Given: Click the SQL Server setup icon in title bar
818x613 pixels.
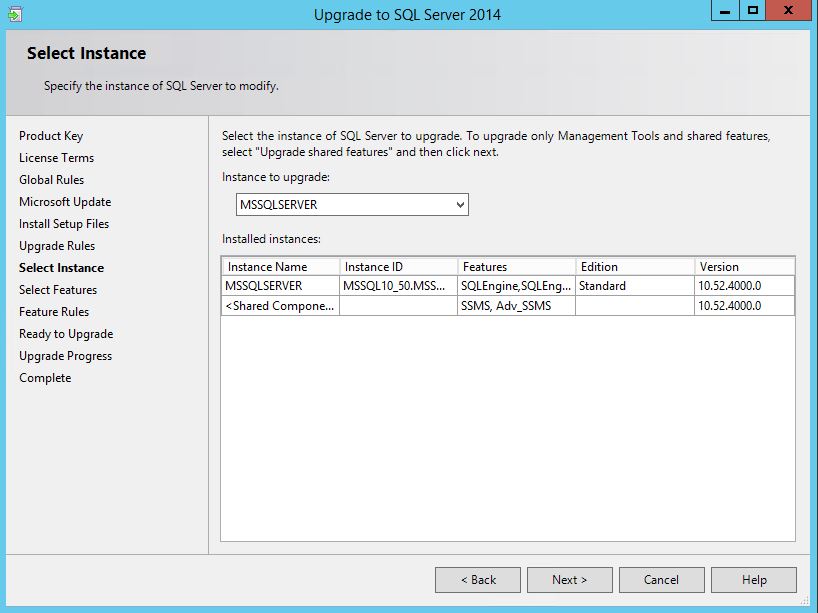Looking at the screenshot, I should tap(14, 14).
